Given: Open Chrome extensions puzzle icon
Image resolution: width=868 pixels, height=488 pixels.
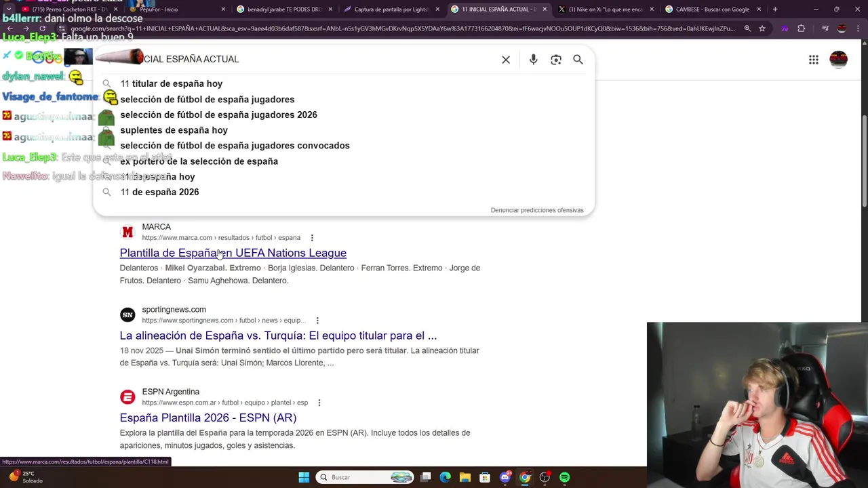Looking at the screenshot, I should (x=802, y=28).
